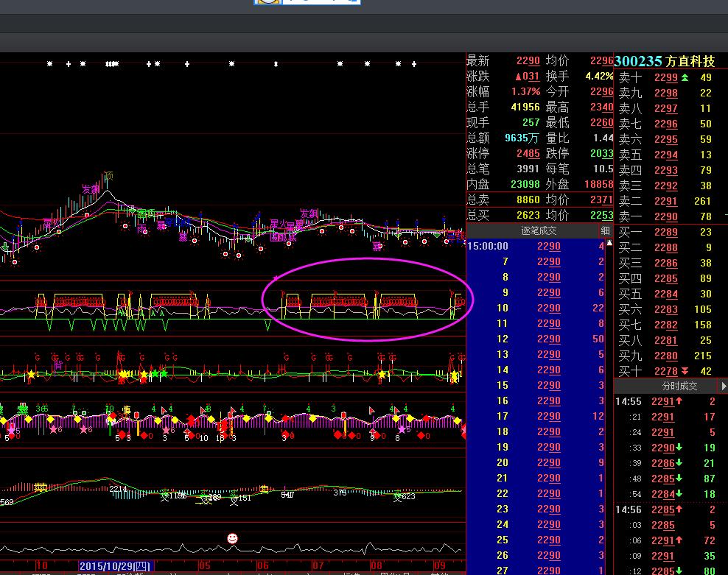The width and height of the screenshot is (728, 575).
Task: Select the 15:00:00 tick trade row
Action: pyautogui.click(x=536, y=246)
